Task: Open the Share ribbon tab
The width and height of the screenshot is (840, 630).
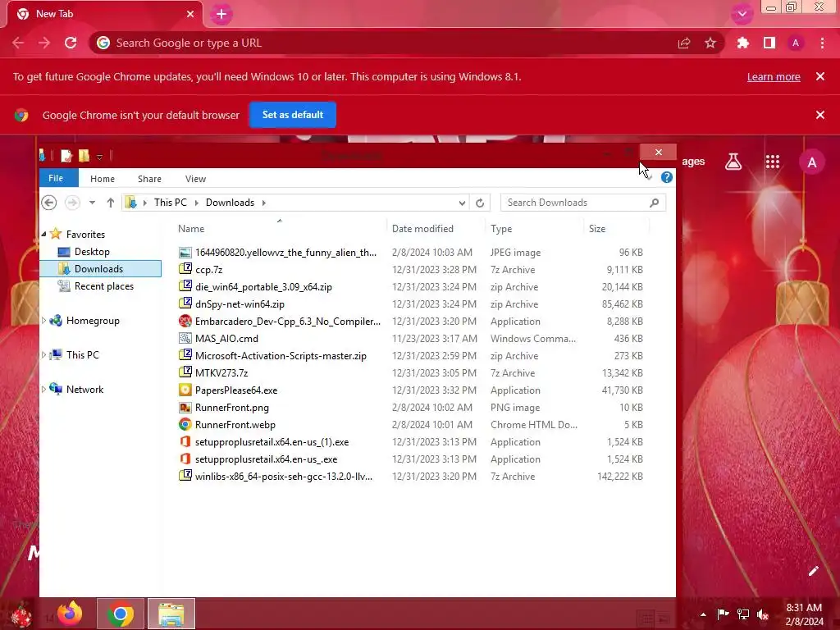Action: pos(149,178)
